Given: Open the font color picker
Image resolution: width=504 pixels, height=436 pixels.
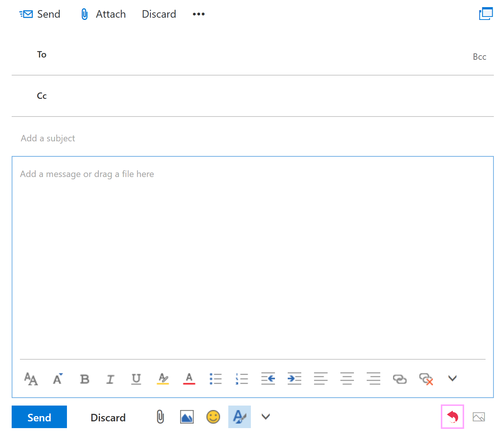Looking at the screenshot, I should pyautogui.click(x=189, y=379).
